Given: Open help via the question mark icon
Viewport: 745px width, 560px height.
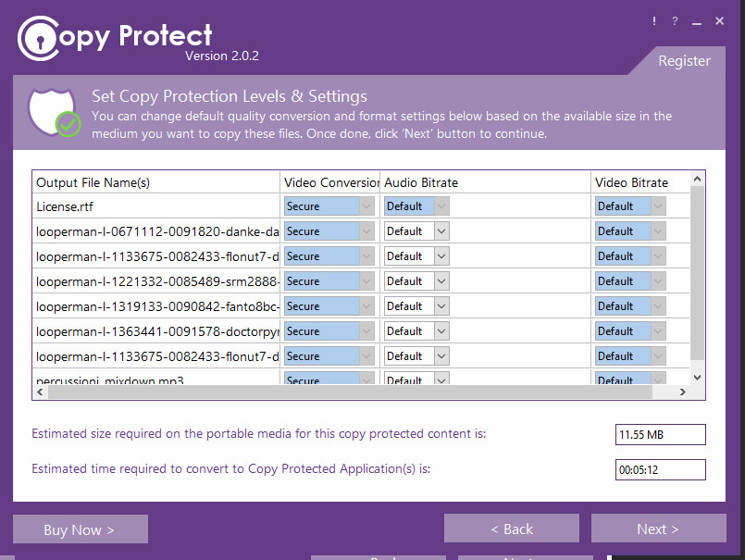Looking at the screenshot, I should 676,21.
